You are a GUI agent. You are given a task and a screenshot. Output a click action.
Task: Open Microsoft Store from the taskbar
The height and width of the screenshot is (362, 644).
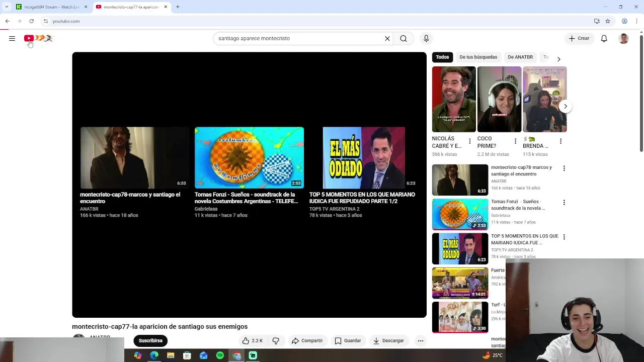point(187,355)
